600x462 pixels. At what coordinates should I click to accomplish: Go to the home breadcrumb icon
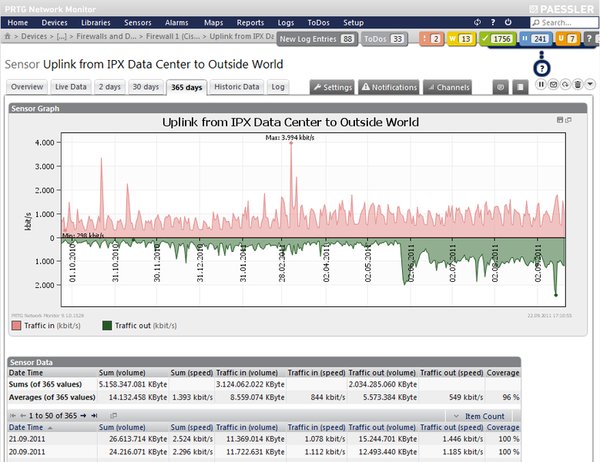pos(8,36)
